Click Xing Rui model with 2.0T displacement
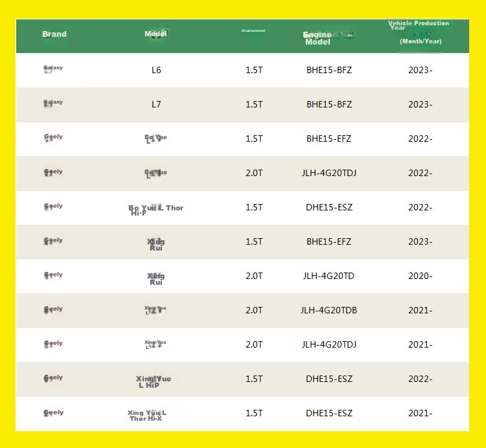The image size is (486, 448). pyautogui.click(x=156, y=279)
